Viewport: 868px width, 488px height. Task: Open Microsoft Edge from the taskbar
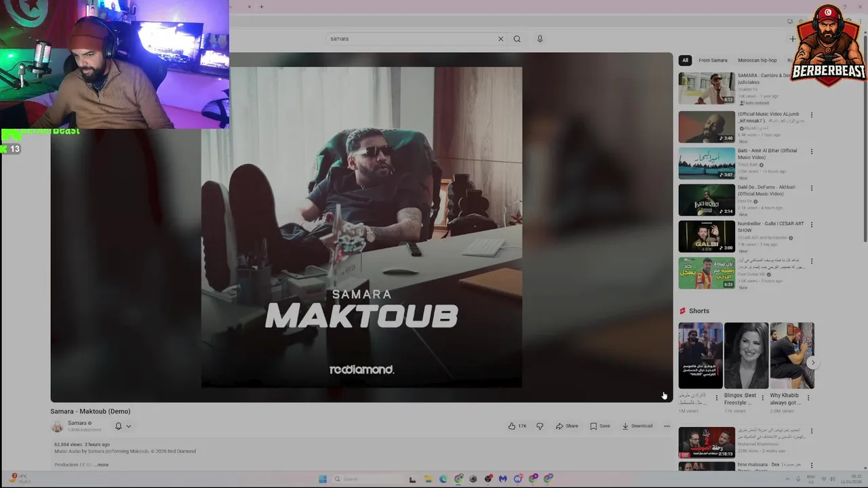tap(443, 479)
